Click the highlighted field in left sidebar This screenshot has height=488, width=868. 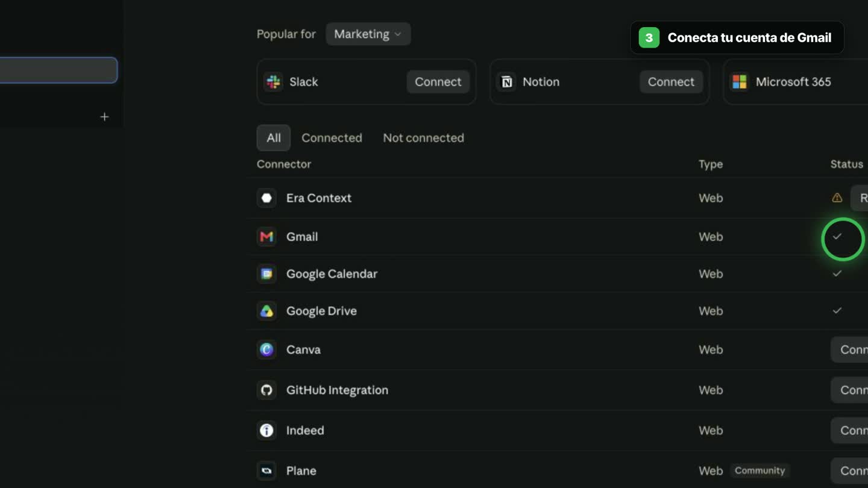coord(58,70)
